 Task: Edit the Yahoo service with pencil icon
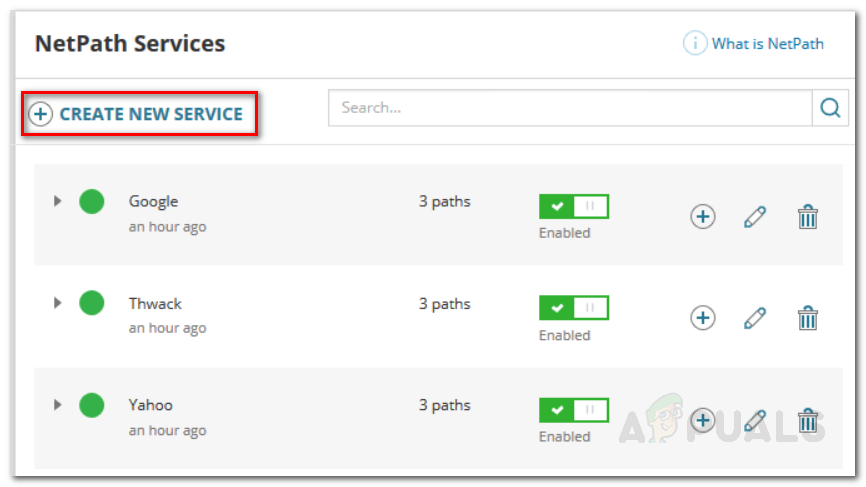tap(755, 420)
